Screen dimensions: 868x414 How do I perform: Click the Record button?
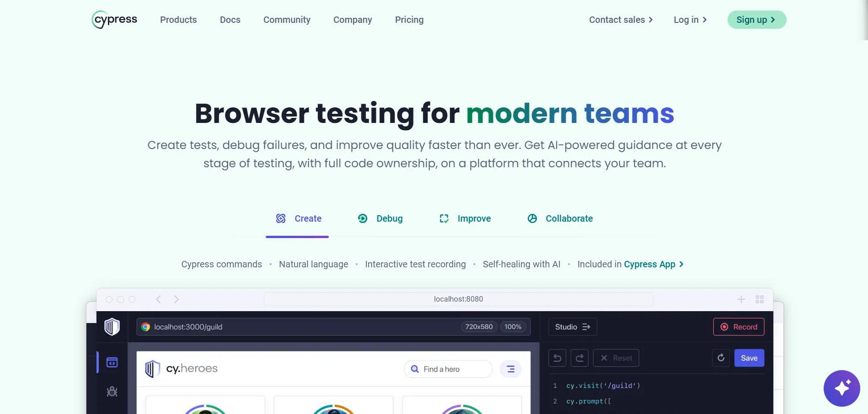click(x=739, y=327)
